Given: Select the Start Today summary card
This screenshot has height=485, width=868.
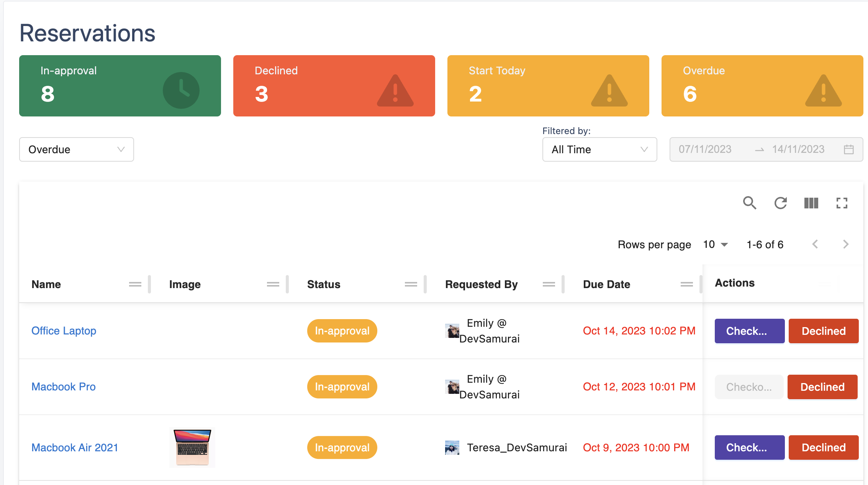Looking at the screenshot, I should tap(548, 86).
